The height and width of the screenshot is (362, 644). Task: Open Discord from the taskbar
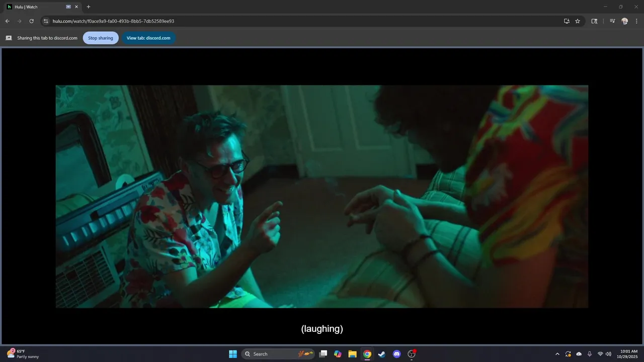point(396,354)
